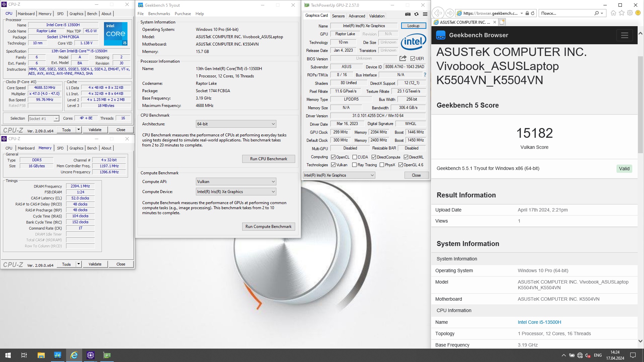Open the Intel Core i5-13500H link
The height and width of the screenshot is (362, 644).
[539, 322]
